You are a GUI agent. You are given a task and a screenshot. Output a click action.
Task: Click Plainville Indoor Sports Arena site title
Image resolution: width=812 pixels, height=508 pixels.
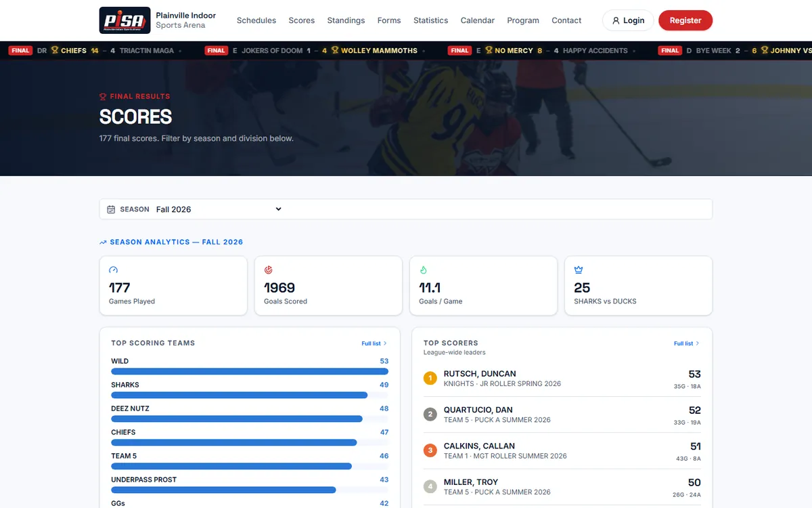tap(186, 20)
